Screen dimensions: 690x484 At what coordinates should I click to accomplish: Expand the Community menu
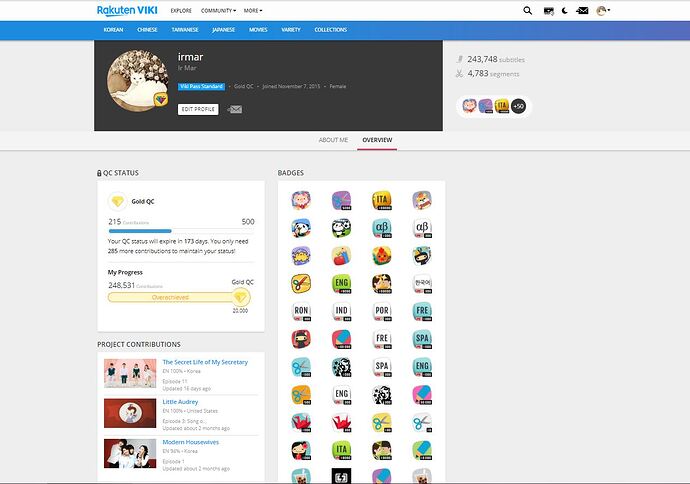[218, 11]
